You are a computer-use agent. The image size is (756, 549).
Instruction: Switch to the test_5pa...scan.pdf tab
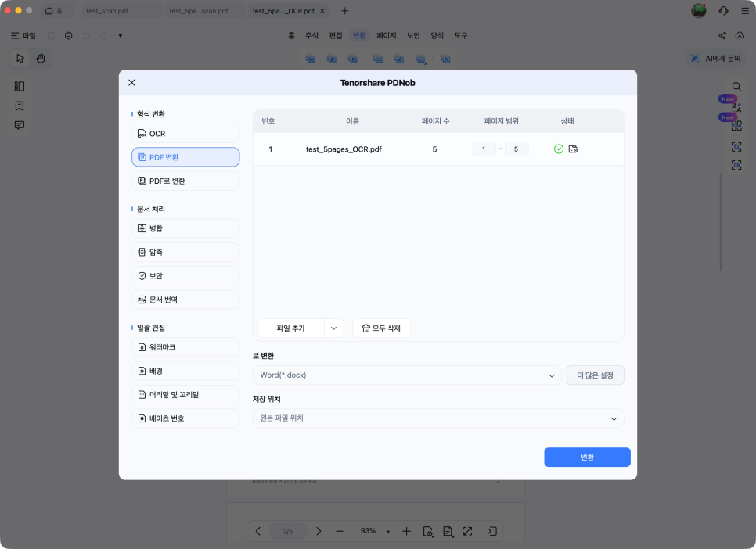point(204,11)
